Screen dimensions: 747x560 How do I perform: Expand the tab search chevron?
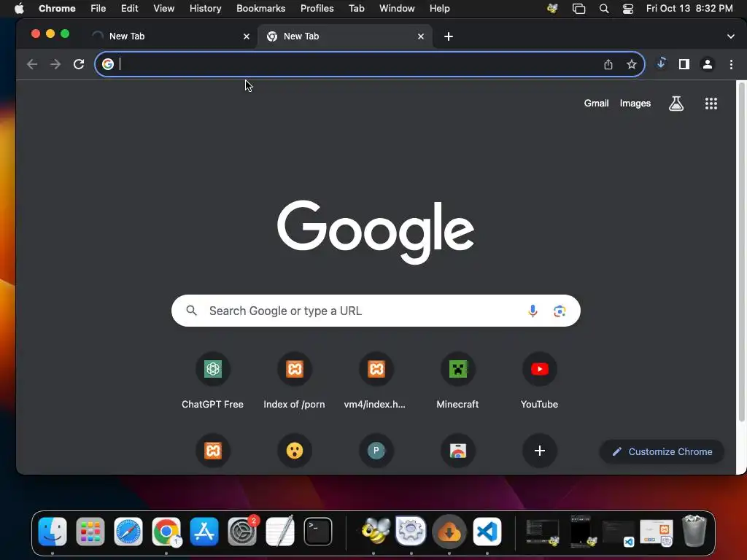(730, 36)
